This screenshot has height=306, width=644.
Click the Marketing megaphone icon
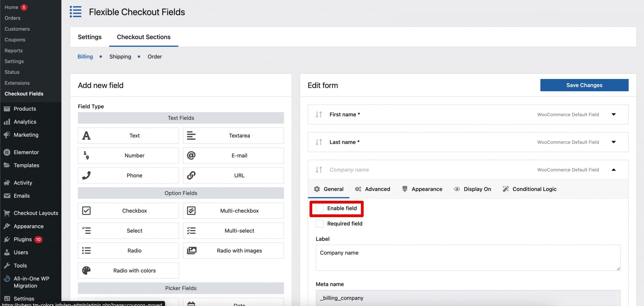click(x=7, y=135)
